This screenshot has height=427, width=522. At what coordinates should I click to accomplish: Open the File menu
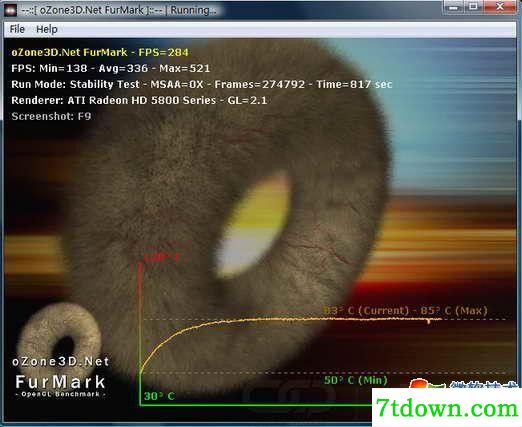17,29
